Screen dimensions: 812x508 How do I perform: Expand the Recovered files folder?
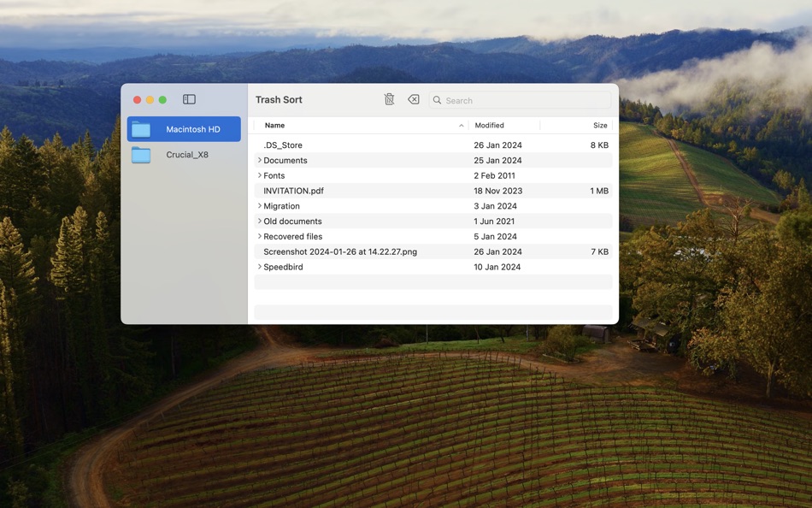[x=260, y=236]
